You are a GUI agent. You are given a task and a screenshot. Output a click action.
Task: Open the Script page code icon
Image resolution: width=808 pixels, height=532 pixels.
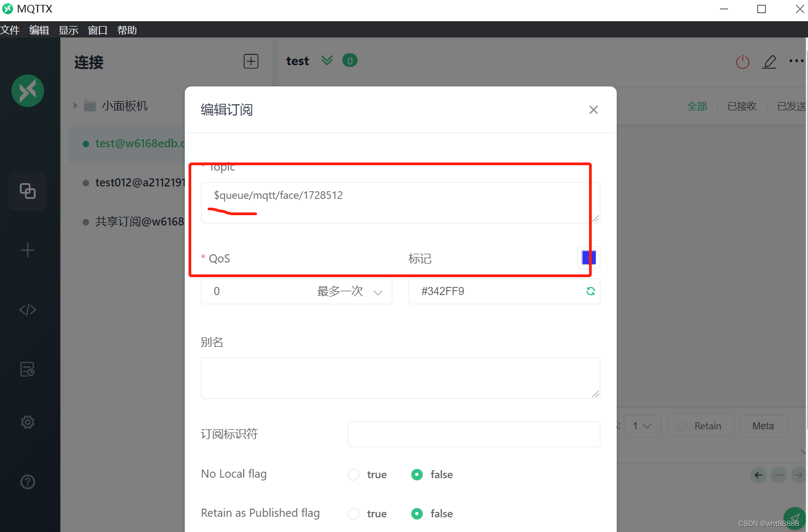click(28, 310)
